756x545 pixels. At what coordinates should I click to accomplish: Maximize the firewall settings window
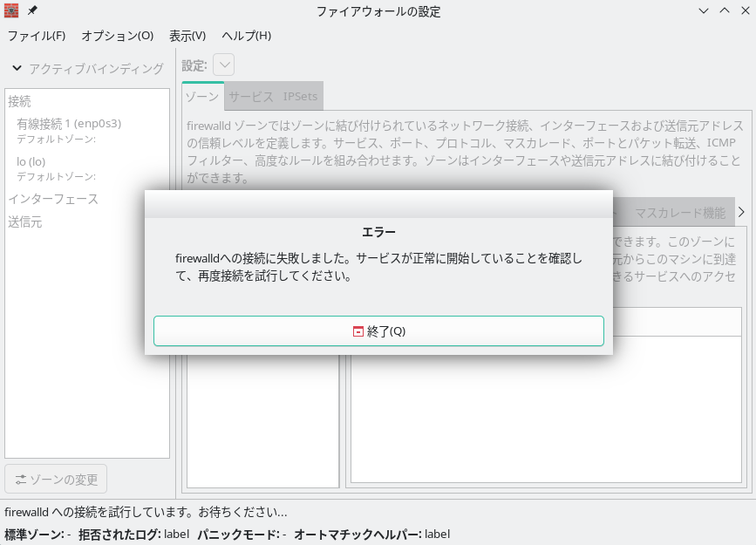pyautogui.click(x=724, y=11)
